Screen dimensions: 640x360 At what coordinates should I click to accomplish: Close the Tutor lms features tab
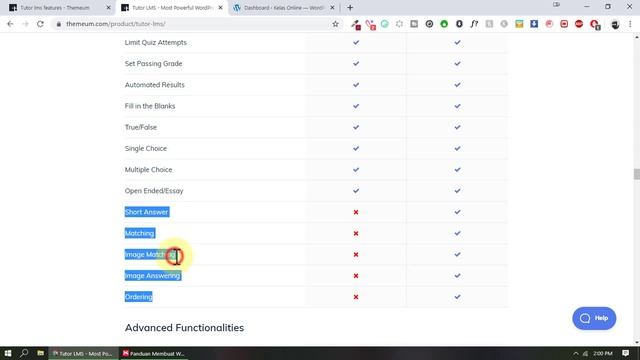click(108, 8)
